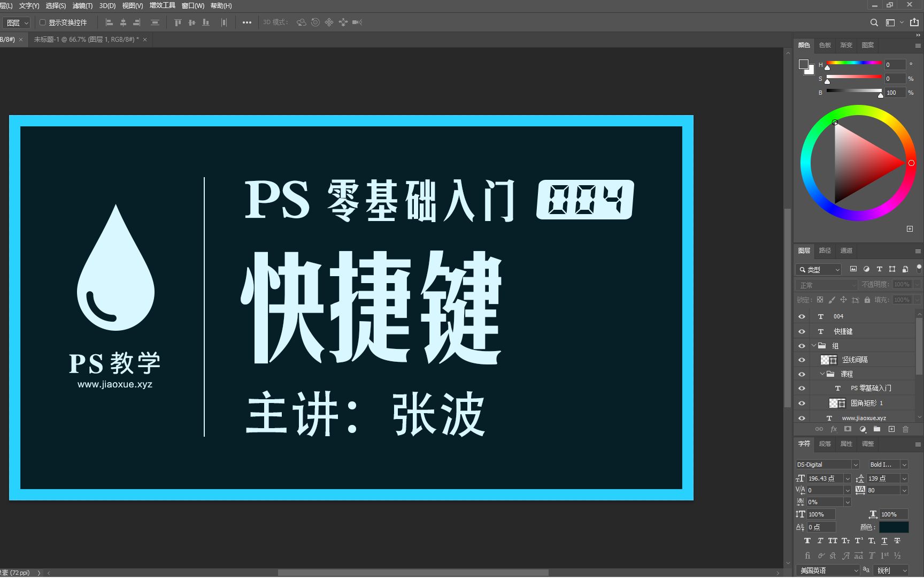Open the font size 196.43 点 dropdown
The image size is (924, 578).
(x=848, y=478)
